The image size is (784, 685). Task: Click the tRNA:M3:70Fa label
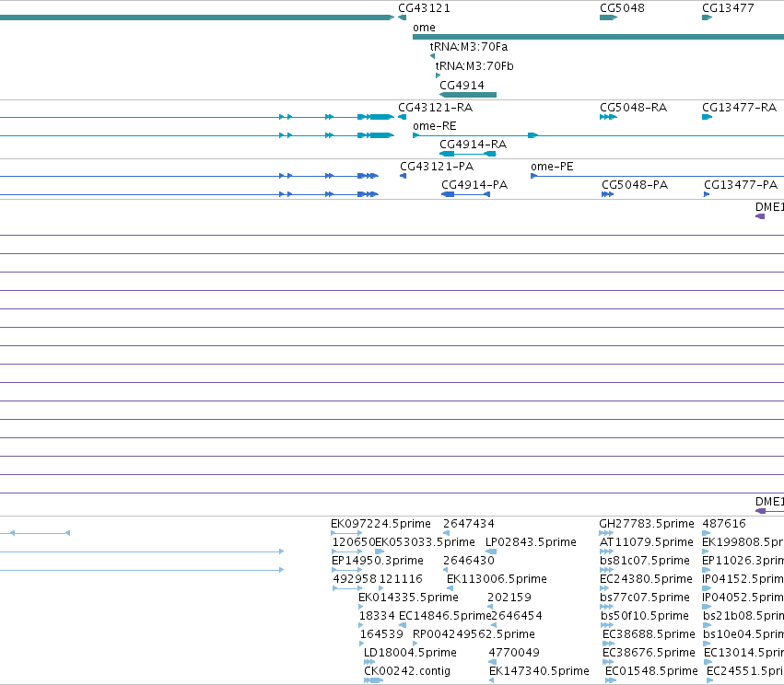point(469,47)
